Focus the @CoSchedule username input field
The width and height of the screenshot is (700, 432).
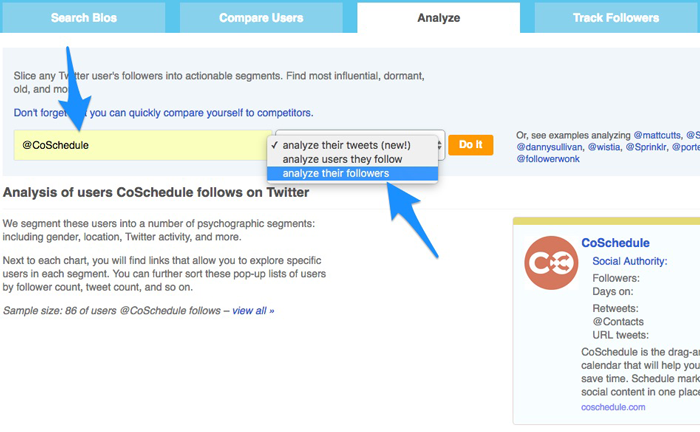click(x=143, y=145)
